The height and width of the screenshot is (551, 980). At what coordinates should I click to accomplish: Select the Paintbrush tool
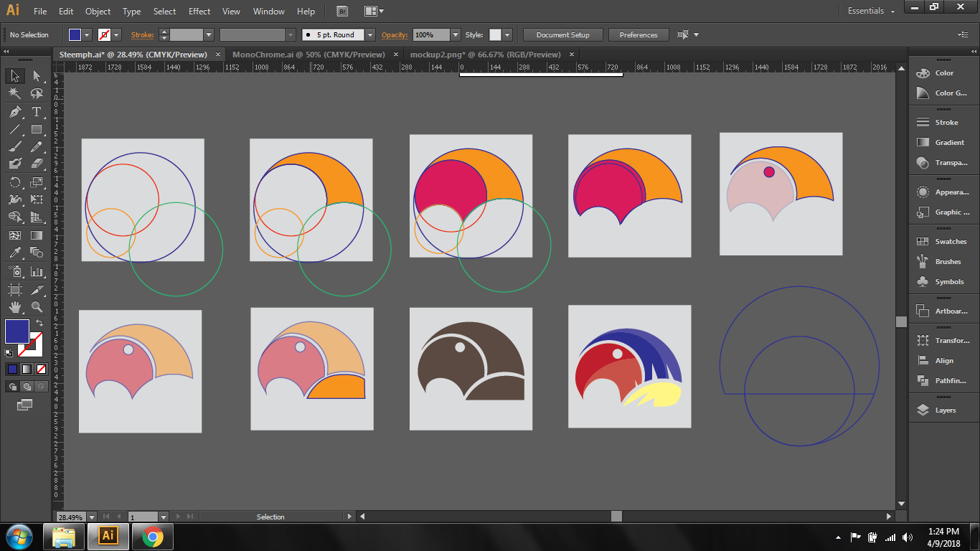(14, 146)
